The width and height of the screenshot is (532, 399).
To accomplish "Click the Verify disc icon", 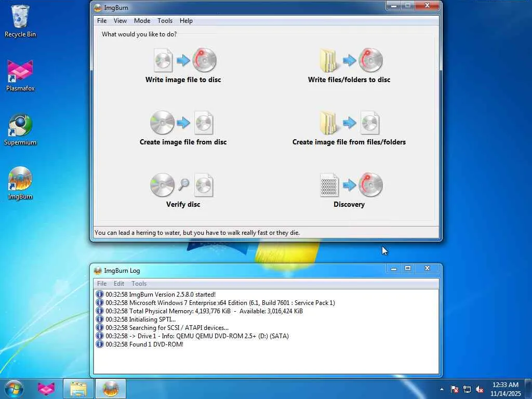I will [182, 185].
